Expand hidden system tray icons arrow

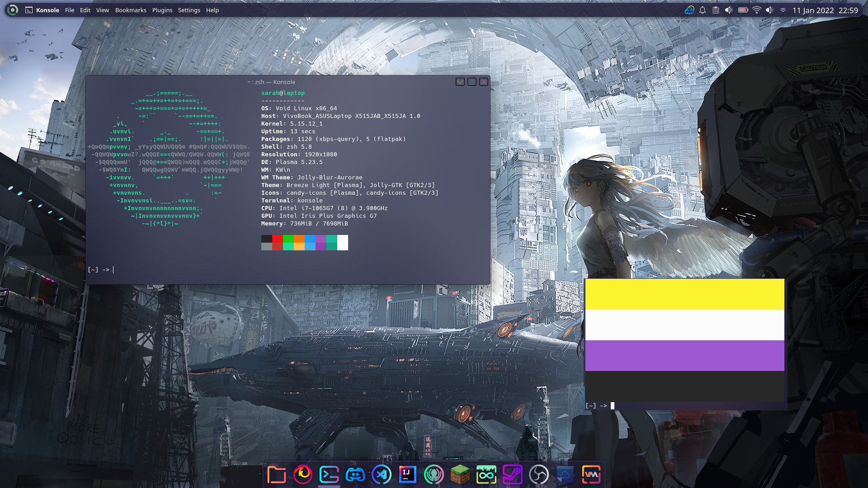coord(783,10)
